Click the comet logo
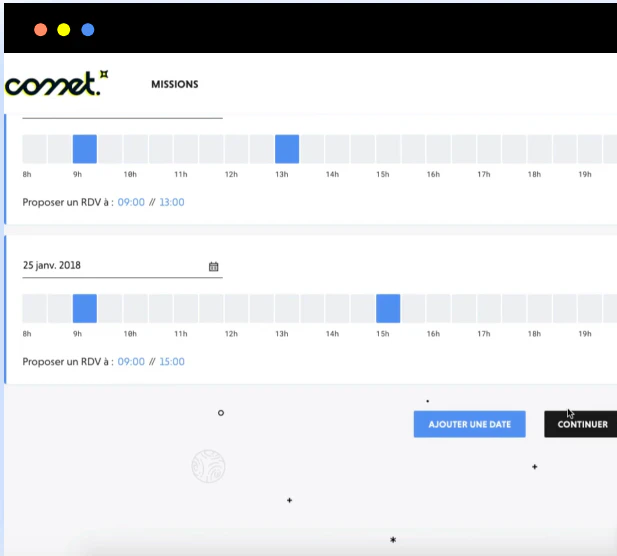The width and height of the screenshot is (617, 556). click(x=56, y=83)
